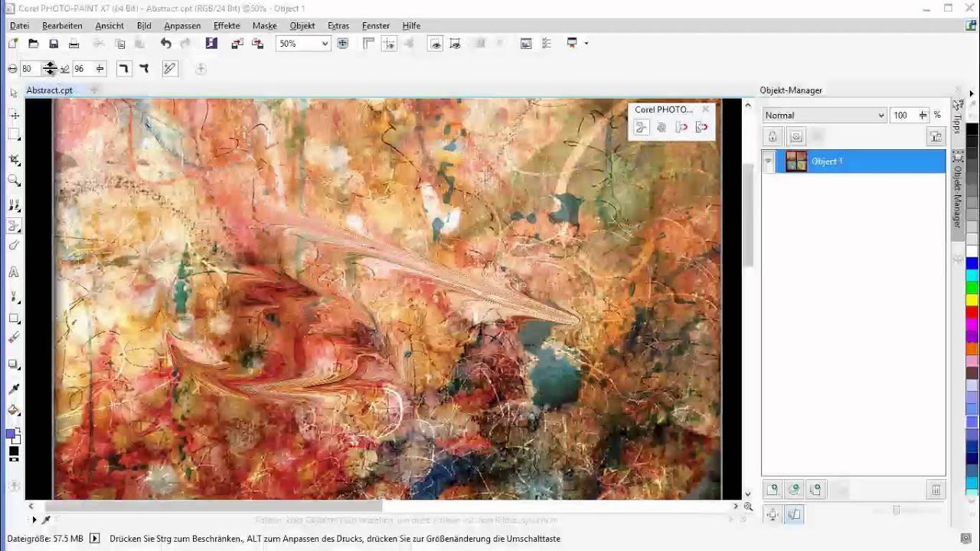This screenshot has width=980, height=551.
Task: Select the pointy smear mode button
Action: pos(143,69)
